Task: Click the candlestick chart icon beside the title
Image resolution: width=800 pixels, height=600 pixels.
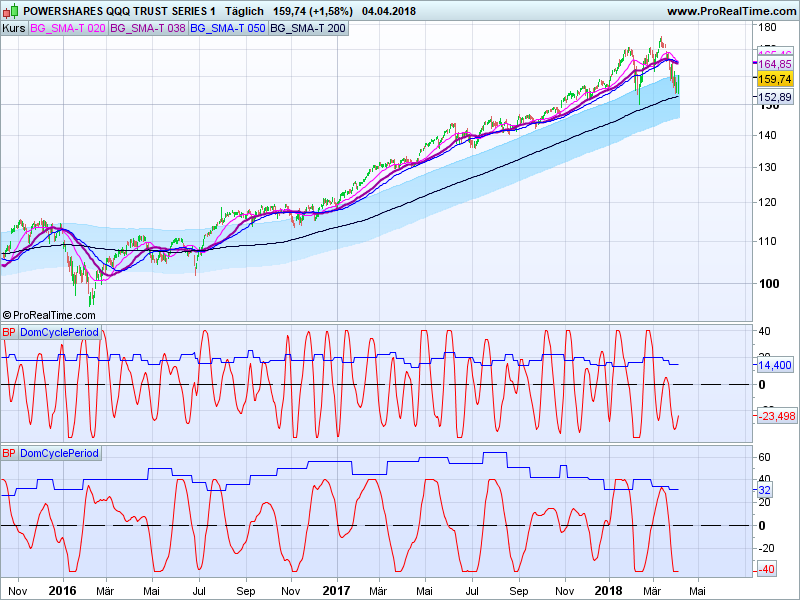Action: click(11, 10)
